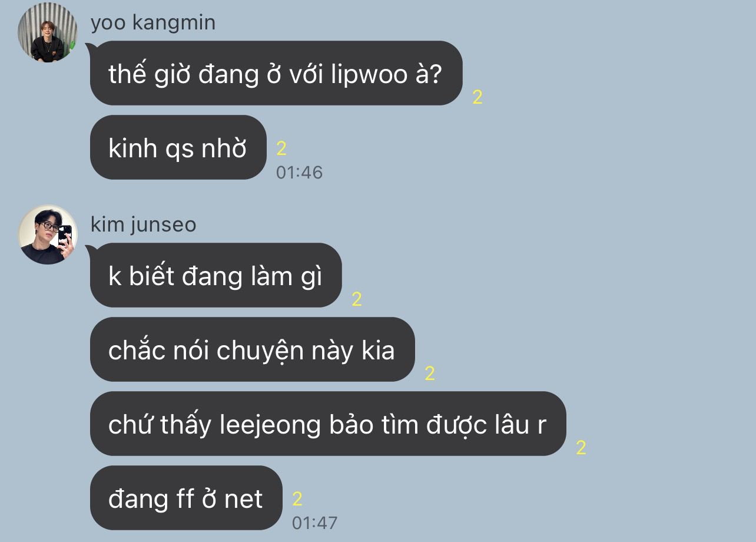Click read count beside the lipwoo message
Viewport: 756px width, 542px height.
click(x=478, y=97)
